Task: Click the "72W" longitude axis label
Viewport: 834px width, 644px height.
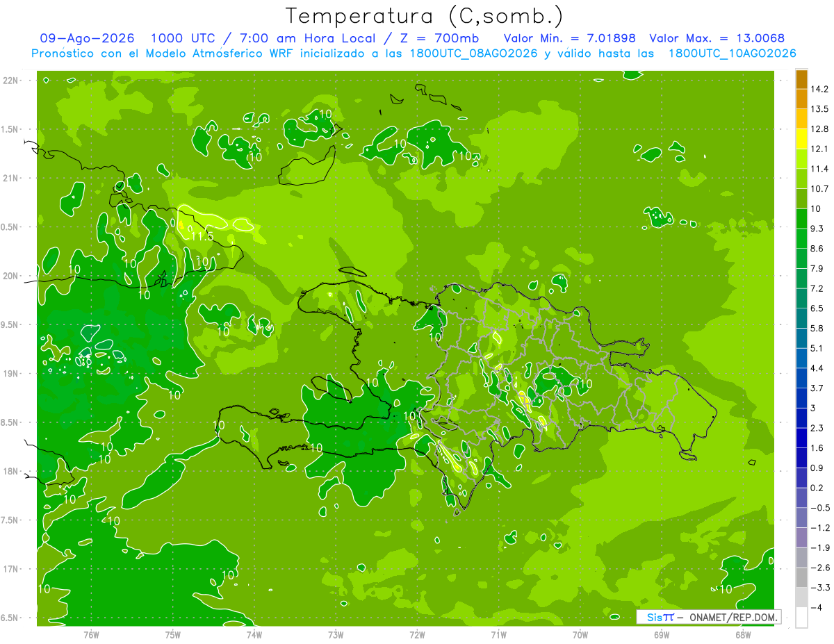Action: point(417,634)
